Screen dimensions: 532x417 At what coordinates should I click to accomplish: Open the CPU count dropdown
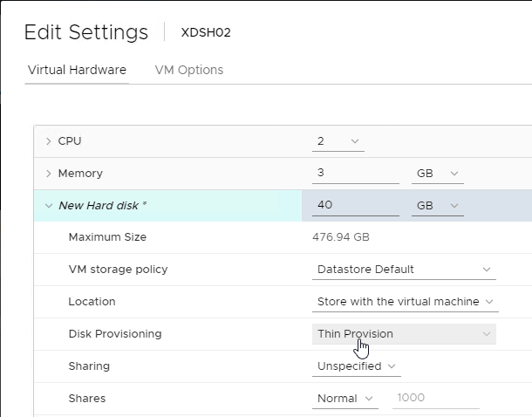coord(338,141)
